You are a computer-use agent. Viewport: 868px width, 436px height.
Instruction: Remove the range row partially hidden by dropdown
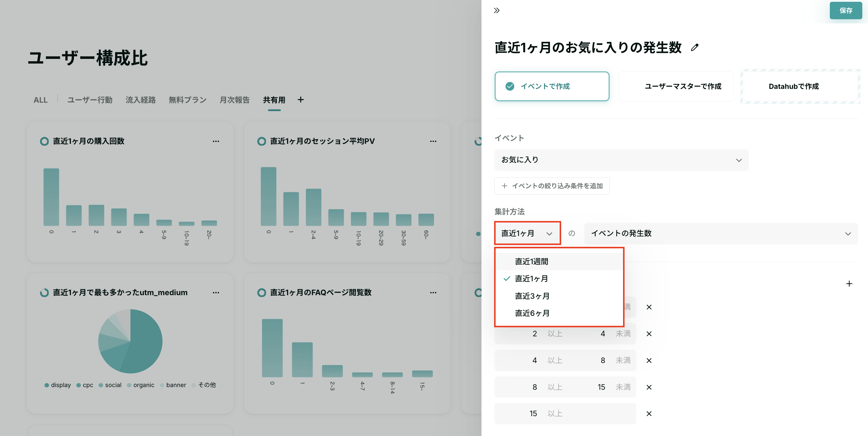tap(649, 307)
